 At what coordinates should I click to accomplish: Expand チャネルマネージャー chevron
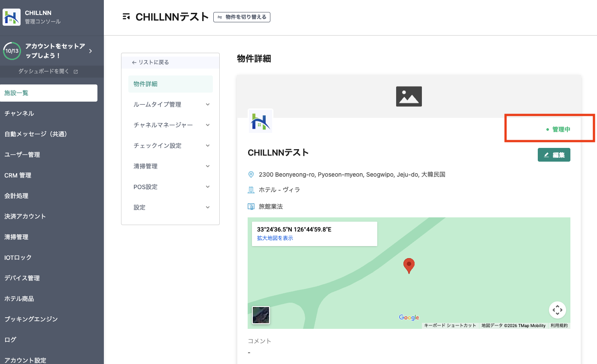[x=208, y=125]
